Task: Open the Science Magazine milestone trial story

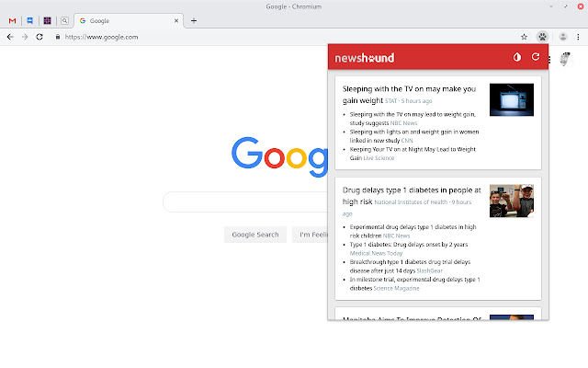Action: (414, 284)
